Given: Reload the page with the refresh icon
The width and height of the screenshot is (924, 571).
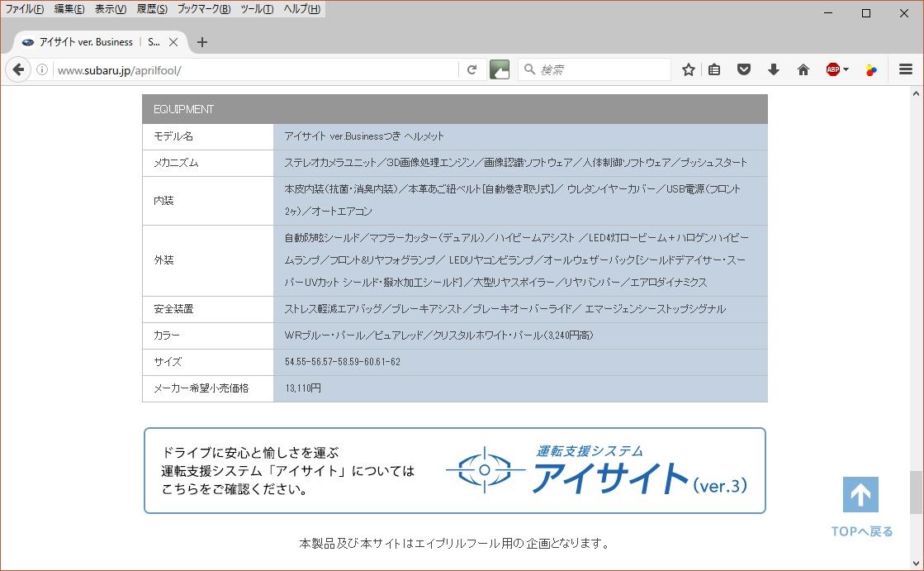Looking at the screenshot, I should (472, 69).
